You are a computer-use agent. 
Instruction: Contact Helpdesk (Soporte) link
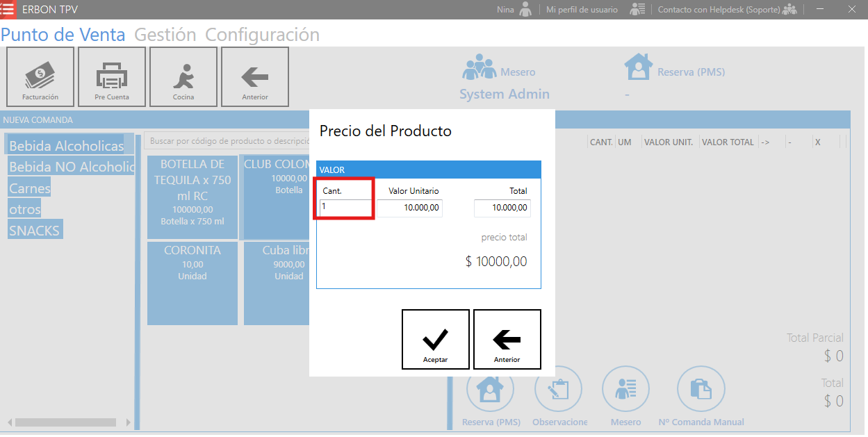click(x=719, y=10)
